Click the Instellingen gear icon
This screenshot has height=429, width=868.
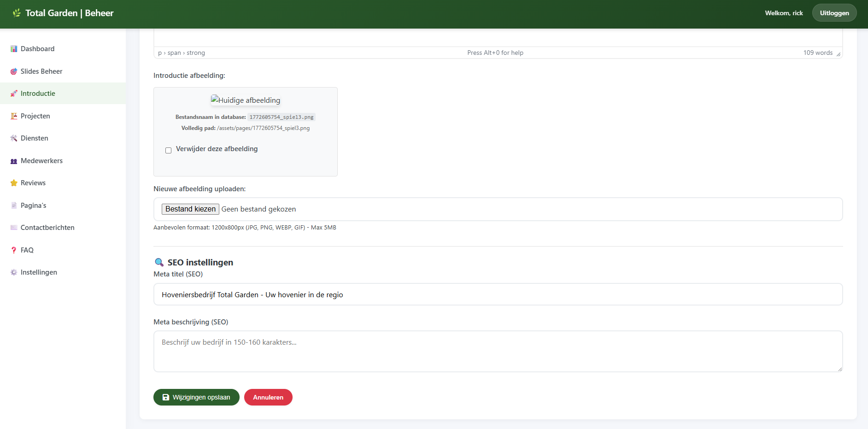coord(14,272)
